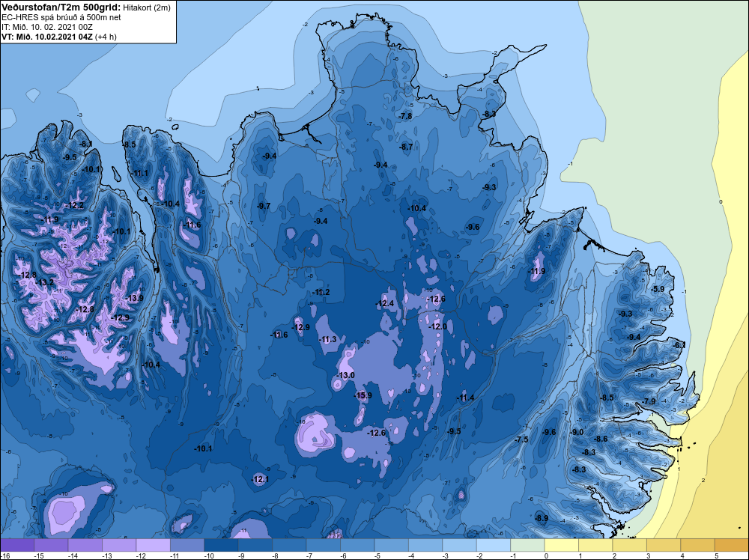Click the -12.4 temperature label
The width and height of the screenshot is (749, 560).
[385, 304]
